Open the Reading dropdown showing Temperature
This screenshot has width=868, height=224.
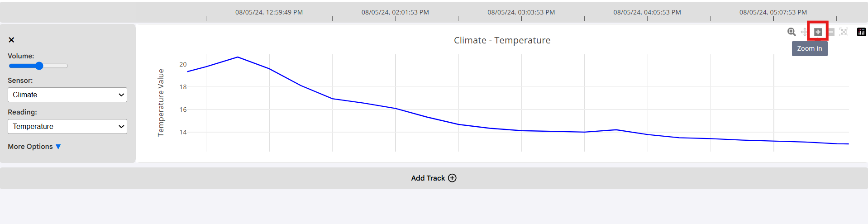[x=67, y=126]
